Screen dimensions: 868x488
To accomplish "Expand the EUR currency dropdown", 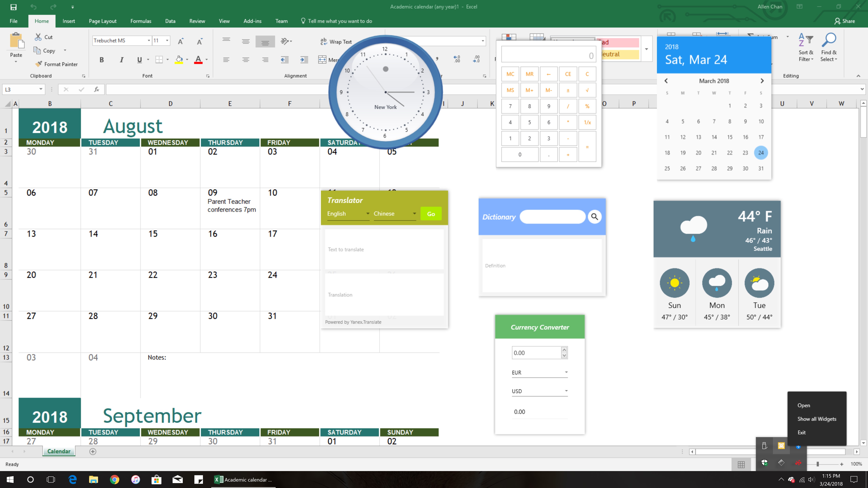I will [566, 372].
